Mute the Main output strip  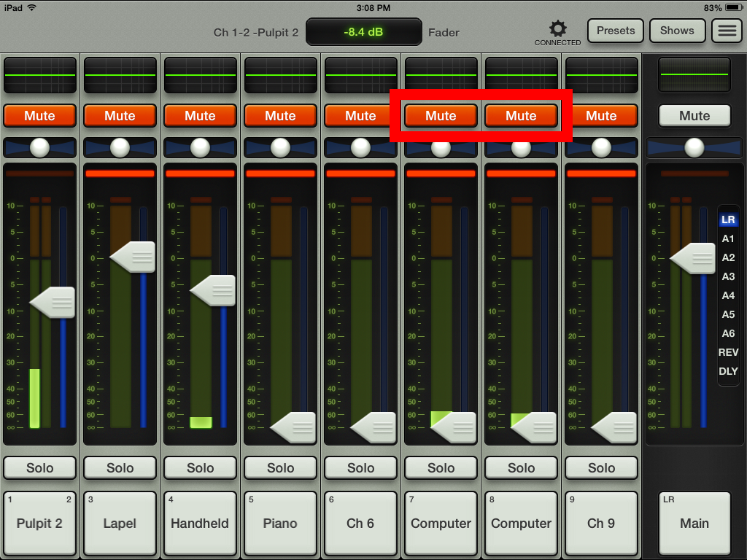[694, 115]
